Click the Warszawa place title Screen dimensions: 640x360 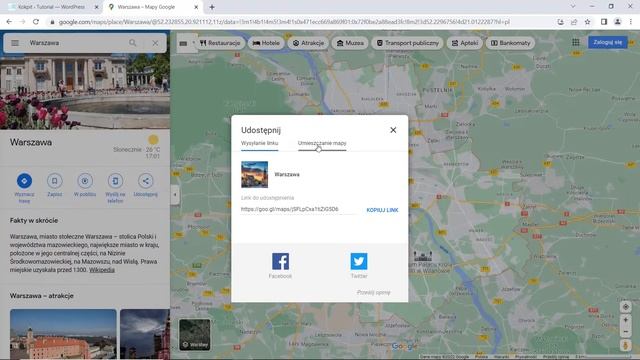click(x=31, y=142)
